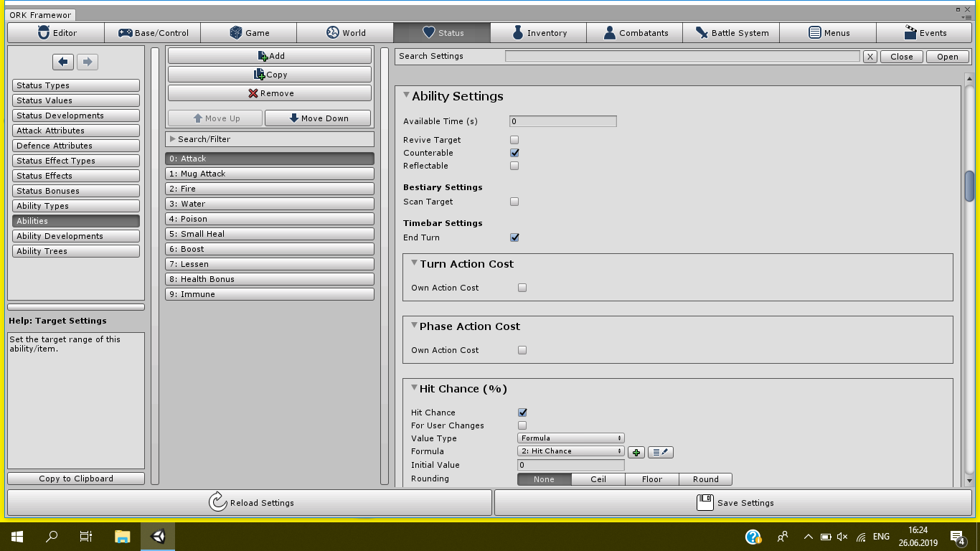Open taskbar search
Viewport: 980px width, 551px height.
[52, 536]
